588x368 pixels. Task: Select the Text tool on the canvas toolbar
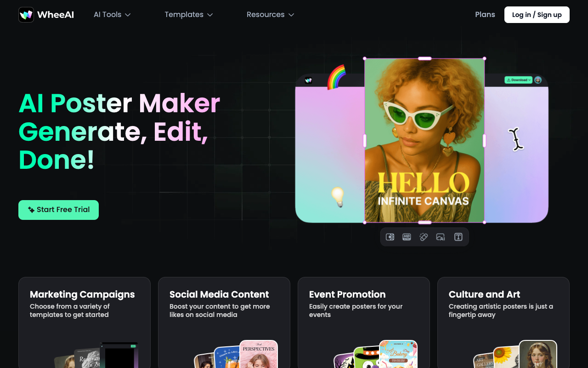[x=458, y=236]
